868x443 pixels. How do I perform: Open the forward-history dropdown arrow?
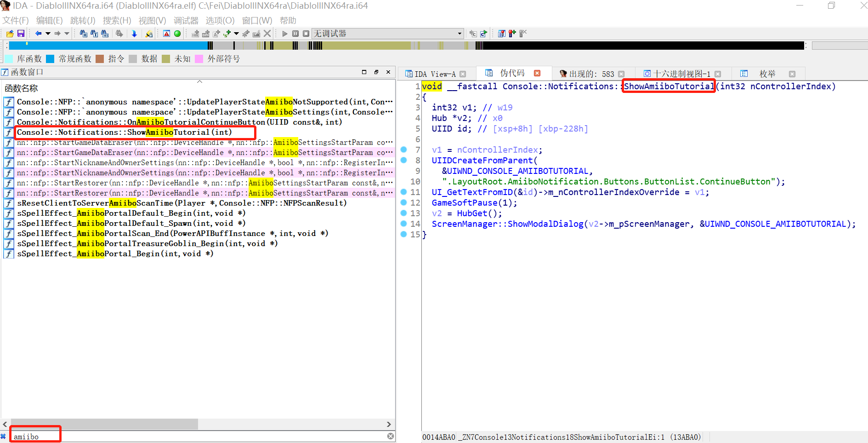(67, 34)
